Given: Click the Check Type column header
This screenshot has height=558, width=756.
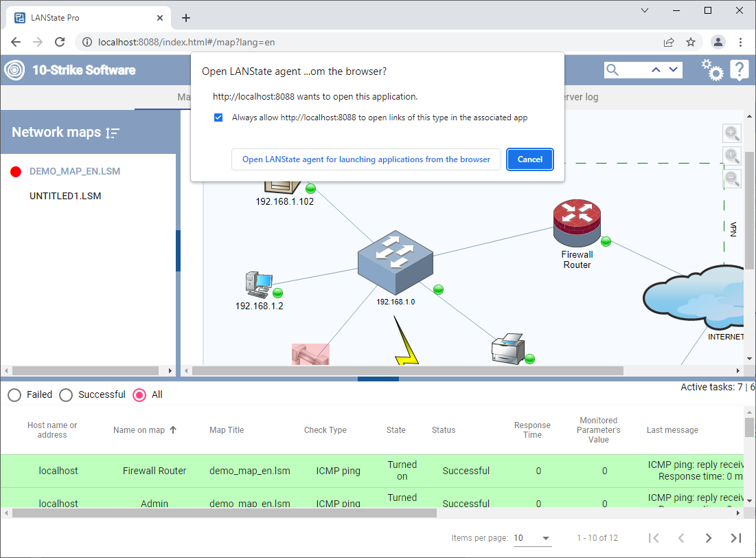Looking at the screenshot, I should coord(325,429).
